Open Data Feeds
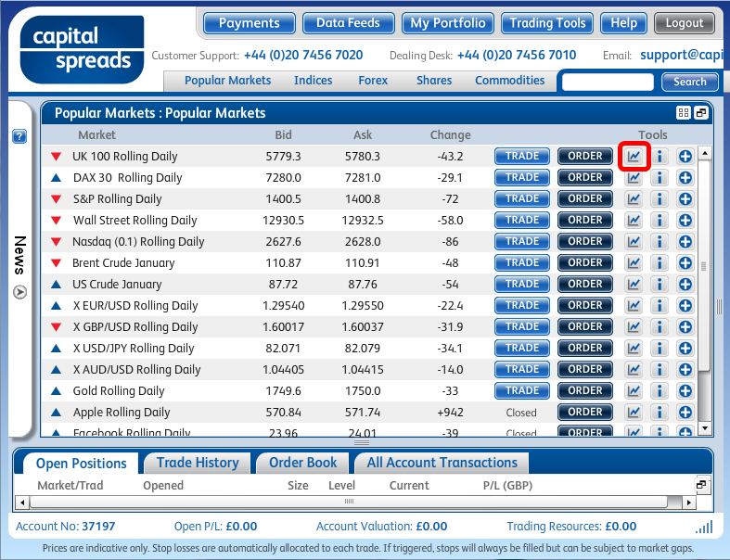 click(x=348, y=23)
